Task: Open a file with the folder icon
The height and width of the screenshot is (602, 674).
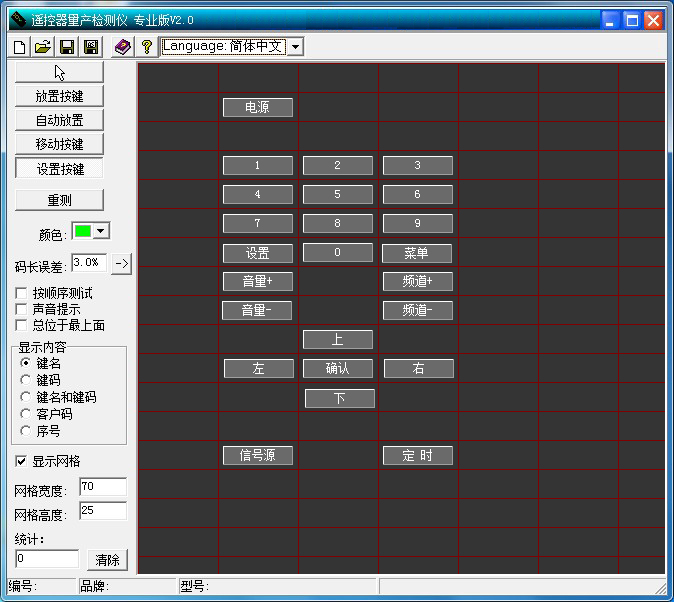Action: 42,47
